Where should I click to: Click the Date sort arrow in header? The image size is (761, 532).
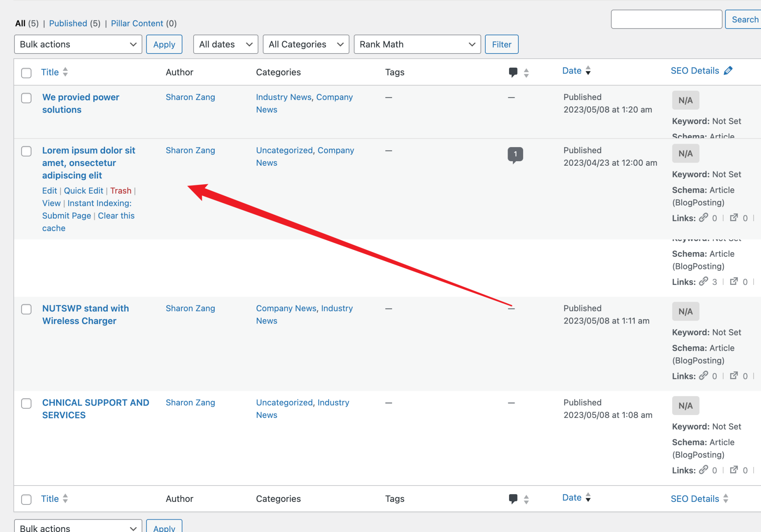[x=588, y=71]
